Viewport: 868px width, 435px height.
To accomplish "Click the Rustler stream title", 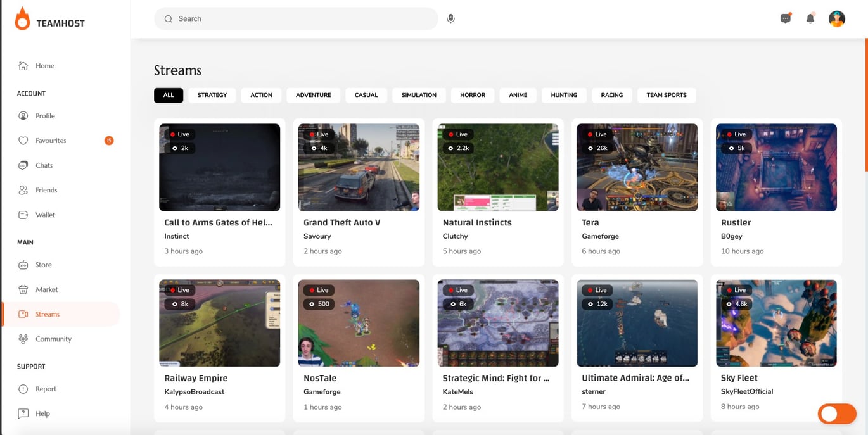I will [x=736, y=222].
